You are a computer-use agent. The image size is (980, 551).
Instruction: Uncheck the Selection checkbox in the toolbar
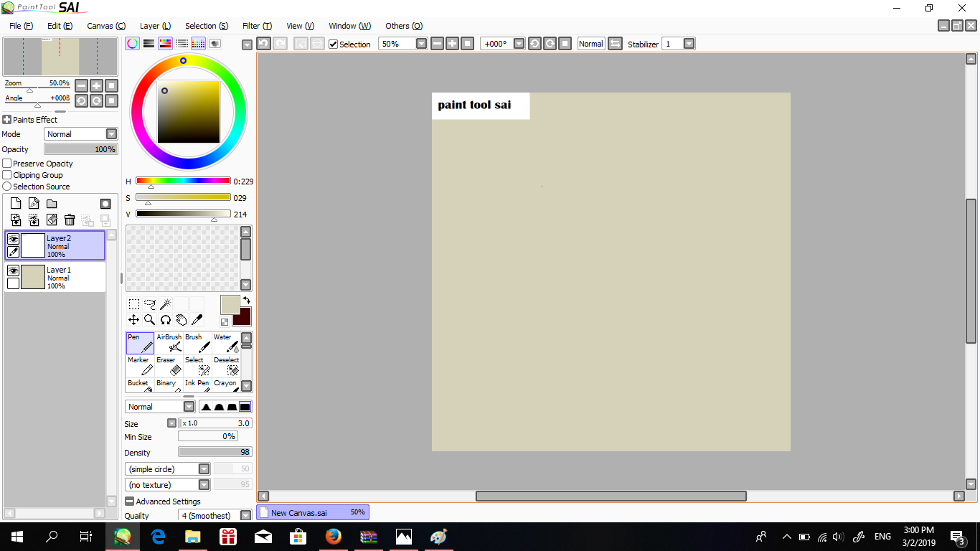[333, 44]
